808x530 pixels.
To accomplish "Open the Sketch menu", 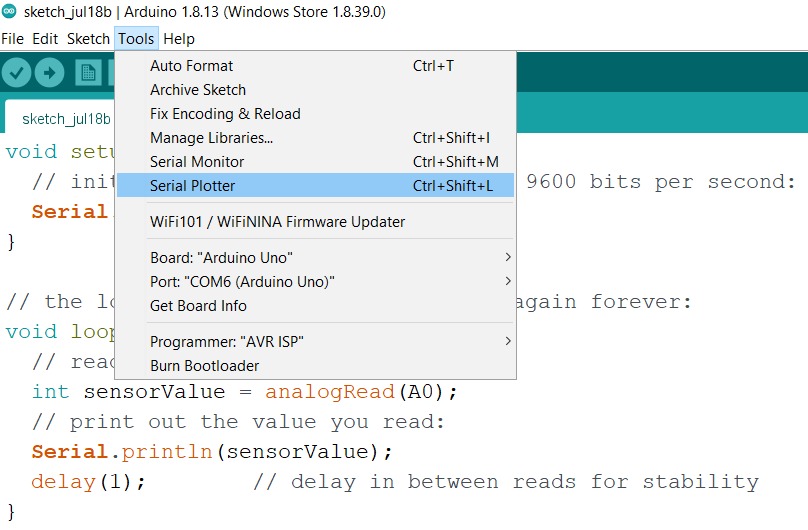I will (x=88, y=39).
